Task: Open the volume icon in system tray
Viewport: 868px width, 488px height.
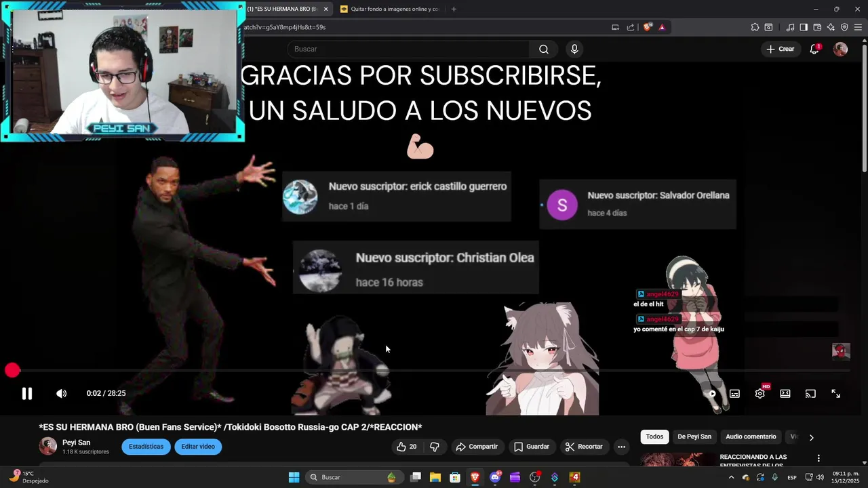Action: (821, 477)
